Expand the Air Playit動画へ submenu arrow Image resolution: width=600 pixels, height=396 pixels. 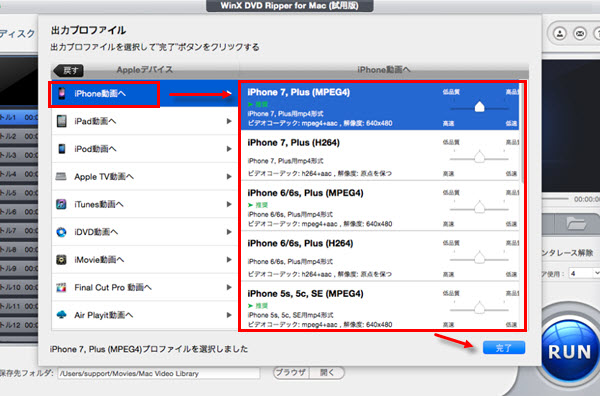pos(229,315)
